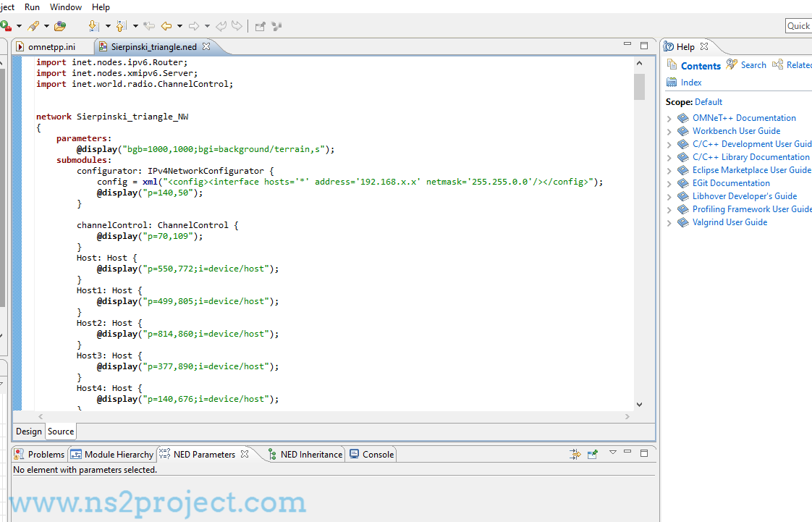Open the Window menu
Screen dimensions: 812x522
pyautogui.click(x=66, y=7)
